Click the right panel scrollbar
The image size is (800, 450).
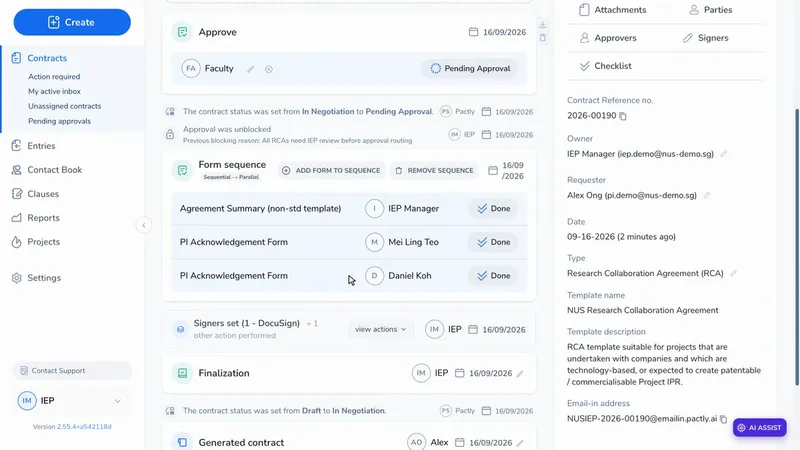[x=796, y=247]
